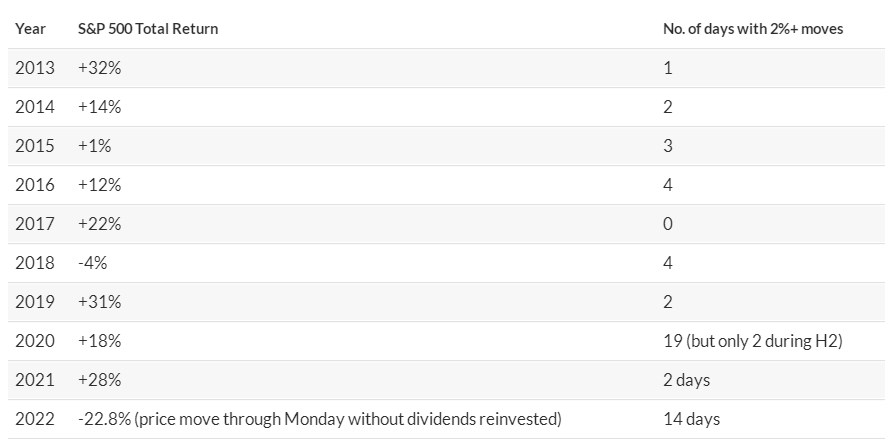Click the "14 days" cell
Viewport: 892px width, 446px height.
[x=691, y=419]
